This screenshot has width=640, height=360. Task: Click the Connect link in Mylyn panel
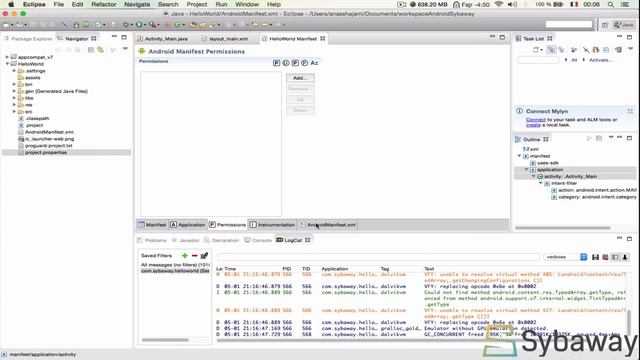tap(536, 120)
